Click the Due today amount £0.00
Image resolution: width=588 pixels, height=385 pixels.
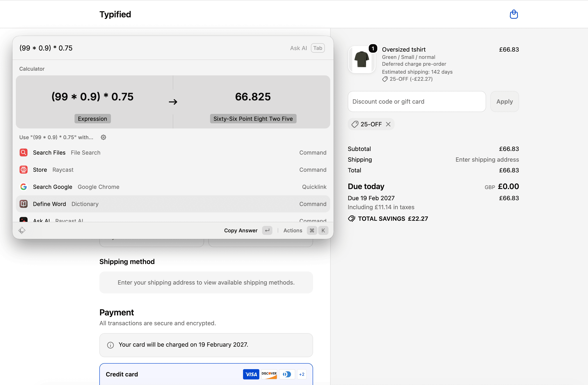click(x=508, y=186)
